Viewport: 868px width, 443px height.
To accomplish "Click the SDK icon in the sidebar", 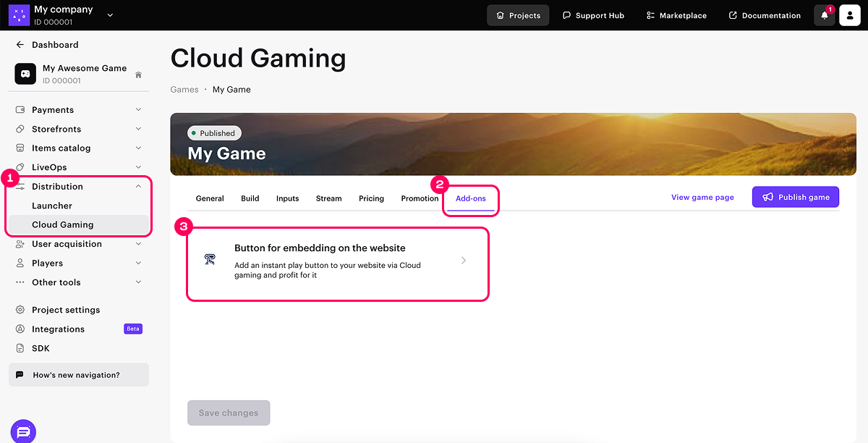I will coord(20,348).
